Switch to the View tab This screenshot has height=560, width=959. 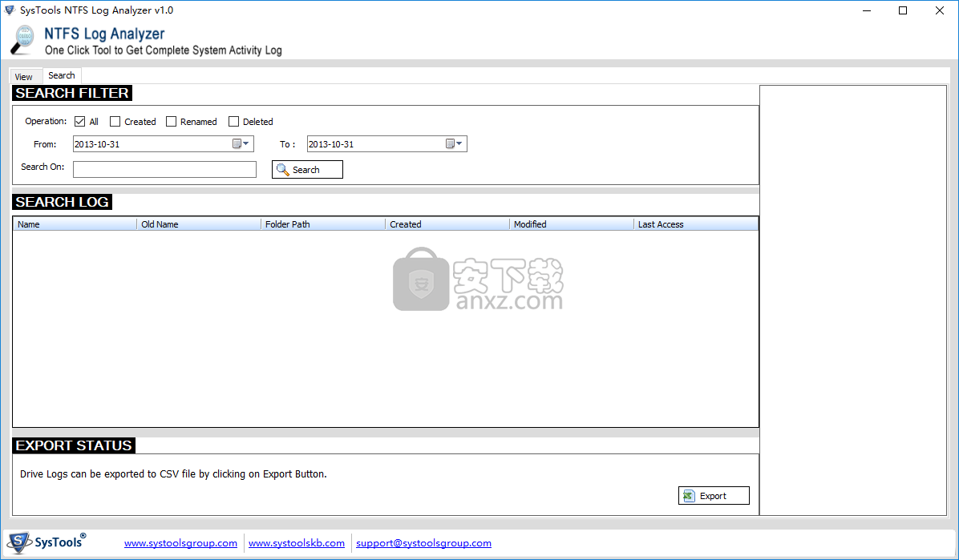pos(24,76)
